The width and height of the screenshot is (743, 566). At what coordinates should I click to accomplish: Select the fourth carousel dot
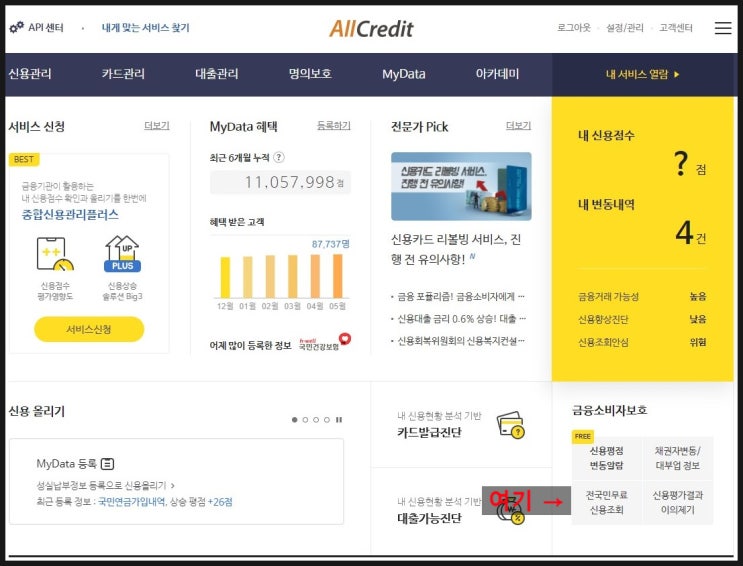pyautogui.click(x=326, y=420)
